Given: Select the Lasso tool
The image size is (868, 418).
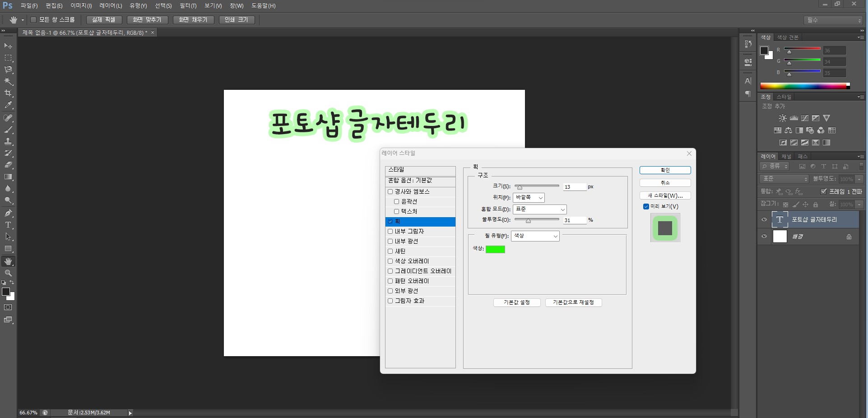Looking at the screenshot, I should coord(8,70).
